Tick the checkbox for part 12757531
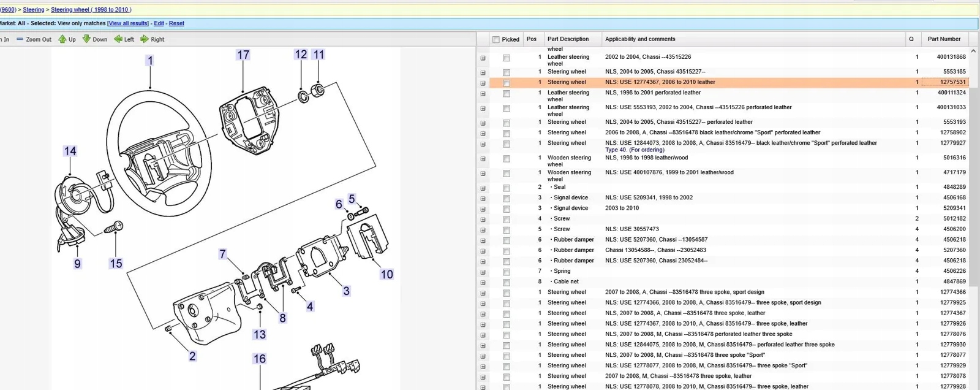 (x=507, y=83)
